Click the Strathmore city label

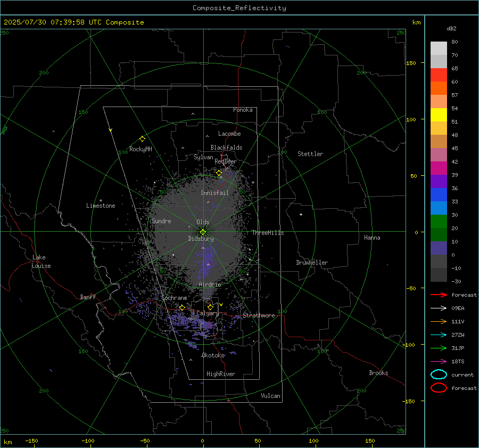click(x=259, y=315)
